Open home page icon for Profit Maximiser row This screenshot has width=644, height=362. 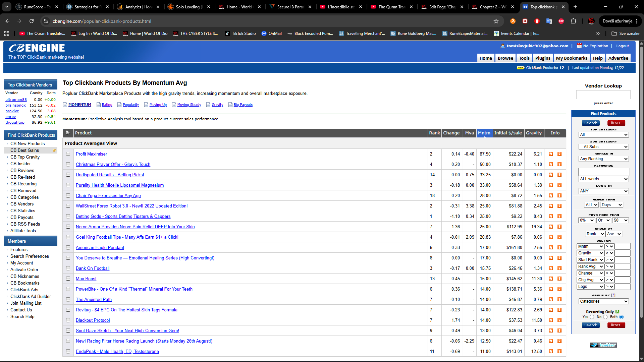tap(551, 154)
